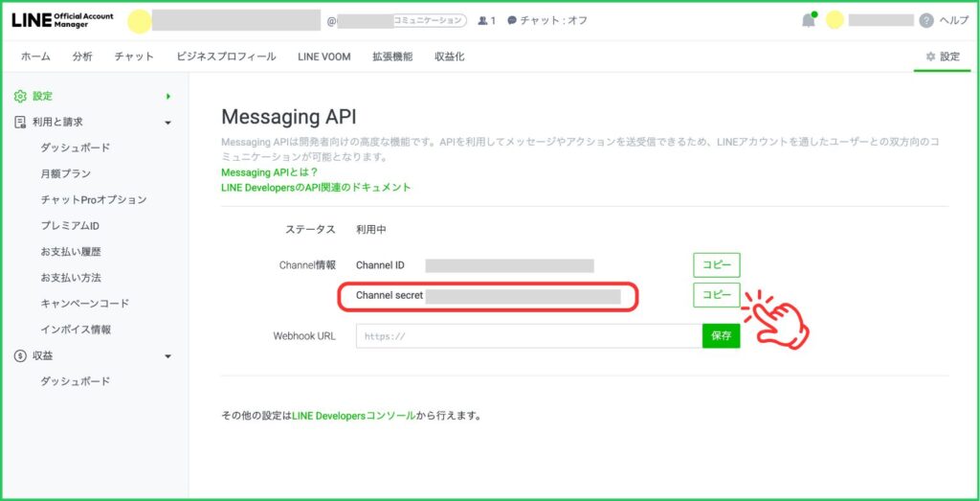Select the 拡張機能 tab
The image size is (980, 501).
point(392,57)
